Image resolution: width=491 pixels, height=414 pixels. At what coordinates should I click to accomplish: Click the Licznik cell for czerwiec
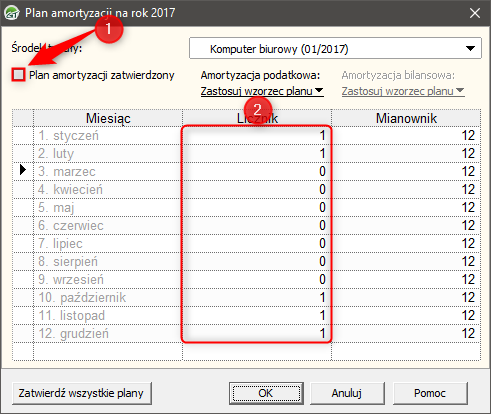257,225
